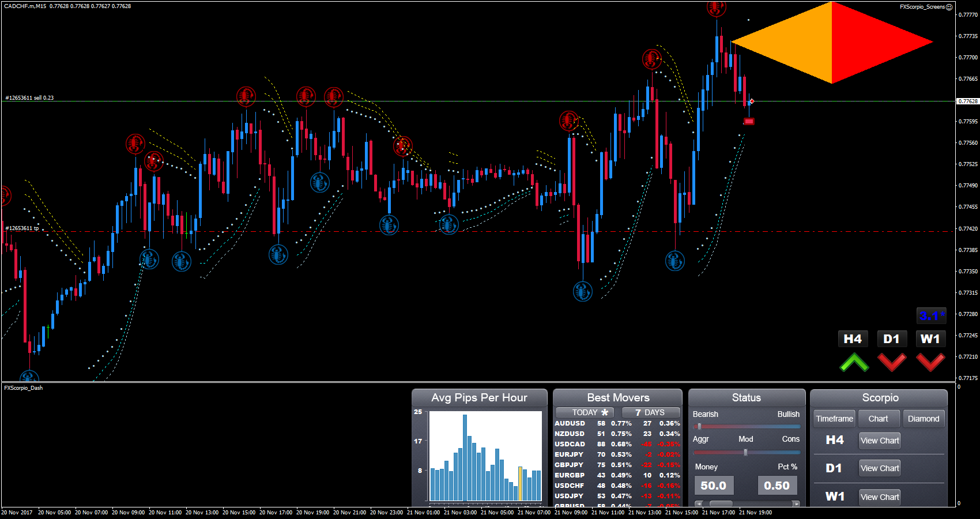The height and width of the screenshot is (519, 980).
Task: Click the Pct % field showing 0.50
Action: click(777, 486)
